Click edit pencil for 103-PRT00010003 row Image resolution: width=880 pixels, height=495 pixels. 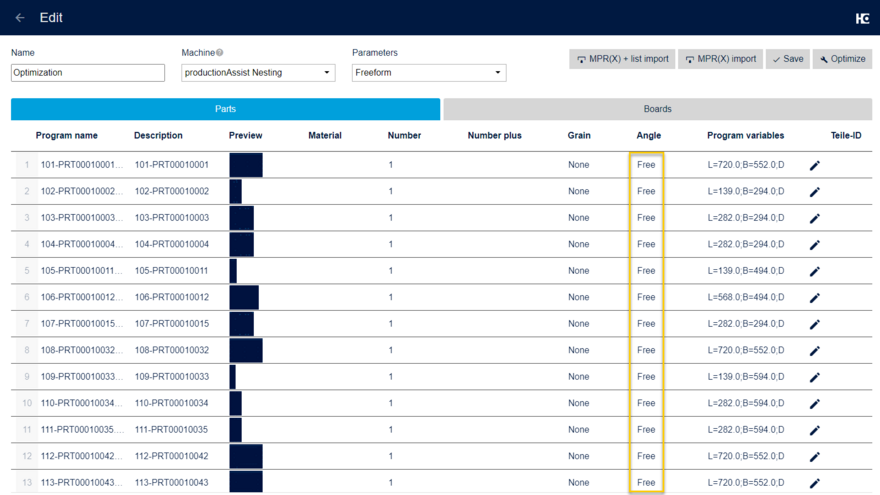[814, 218]
